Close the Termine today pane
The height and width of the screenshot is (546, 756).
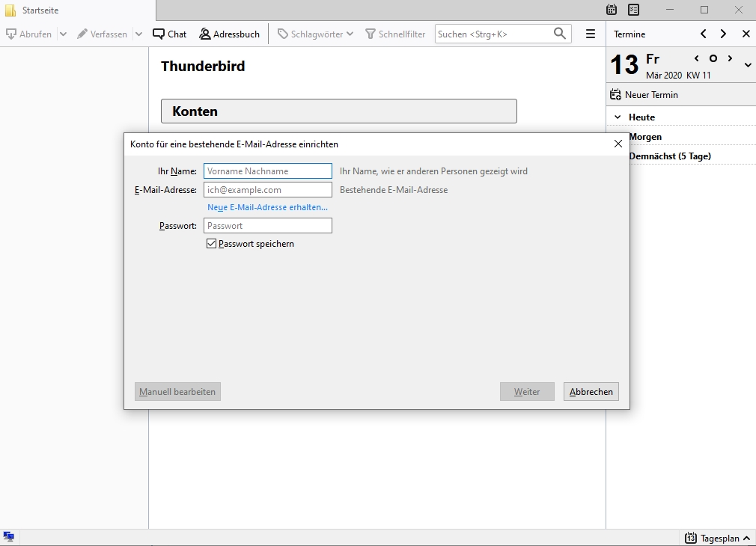point(746,34)
